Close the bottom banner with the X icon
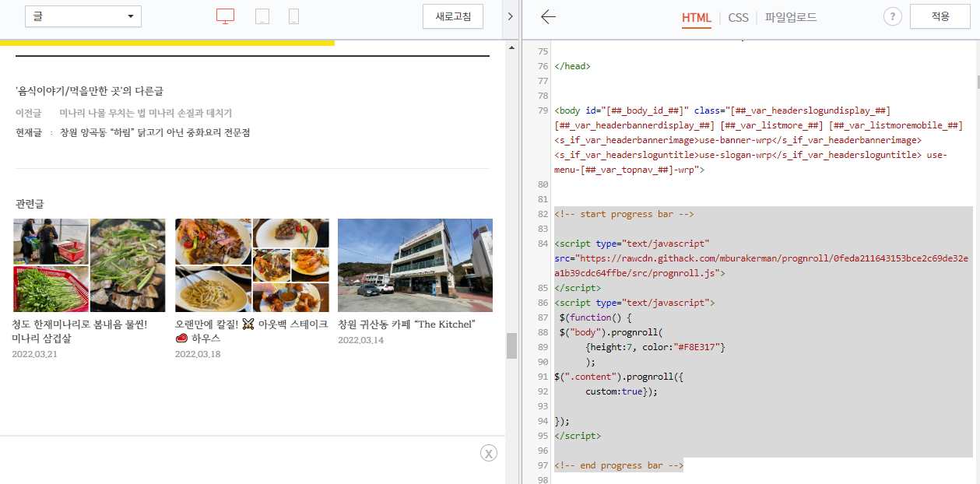 coord(488,454)
